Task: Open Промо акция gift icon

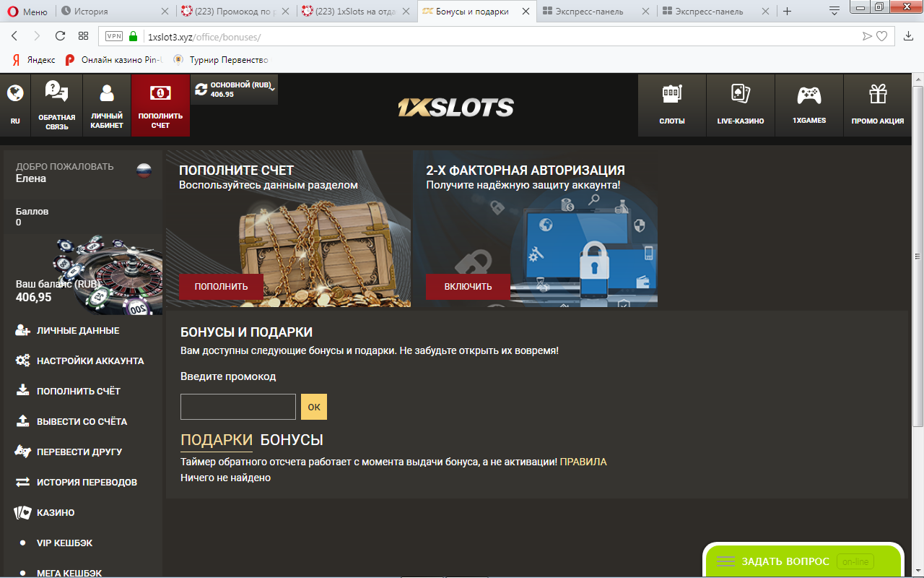Action: point(878,94)
